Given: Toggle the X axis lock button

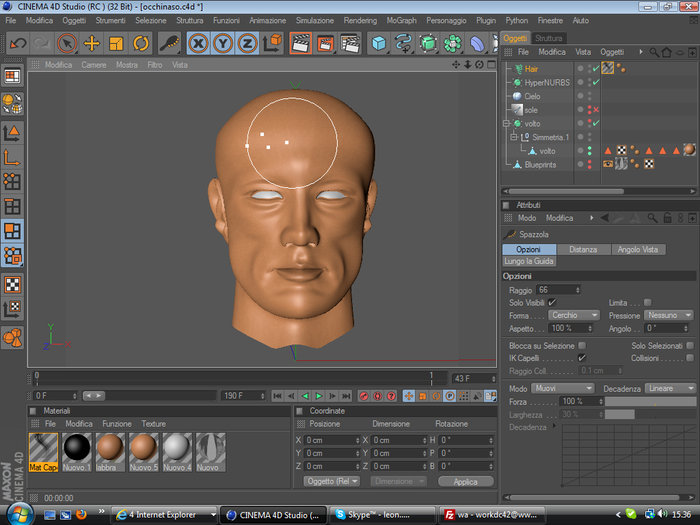Looking at the screenshot, I should [198, 44].
